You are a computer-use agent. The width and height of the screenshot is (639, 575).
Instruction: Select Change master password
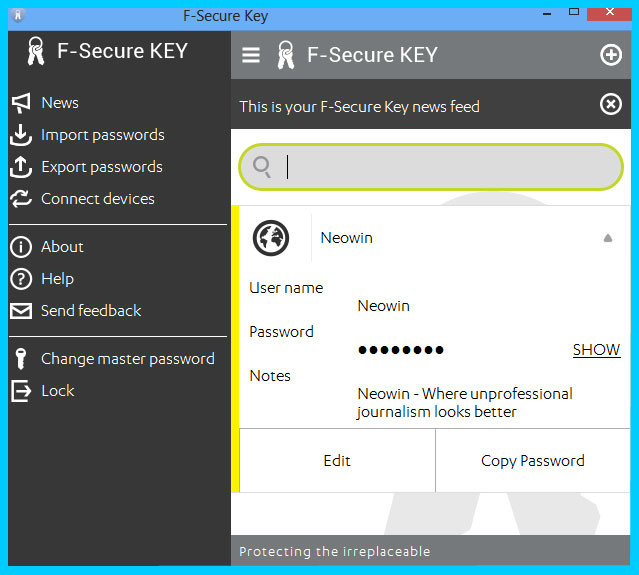point(128,359)
